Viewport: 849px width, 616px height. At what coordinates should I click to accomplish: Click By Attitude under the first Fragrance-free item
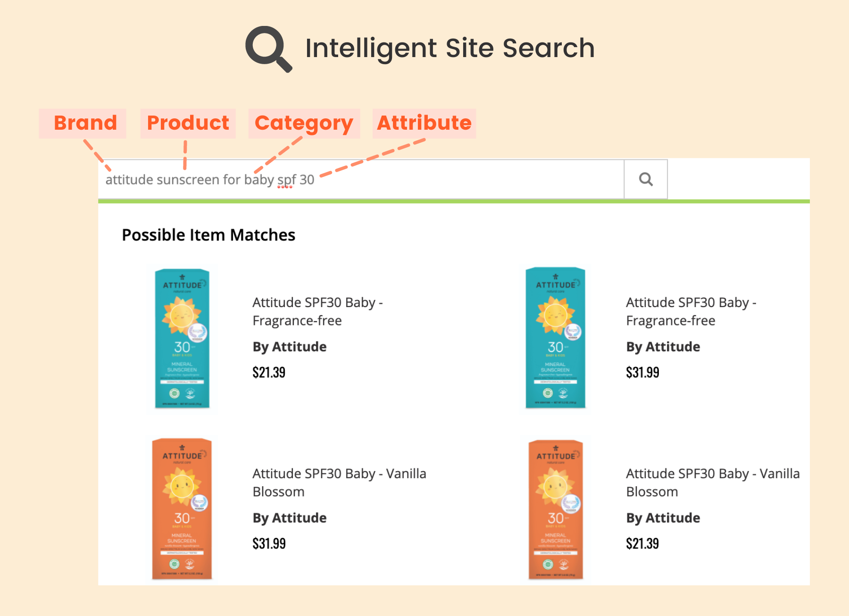(x=290, y=347)
